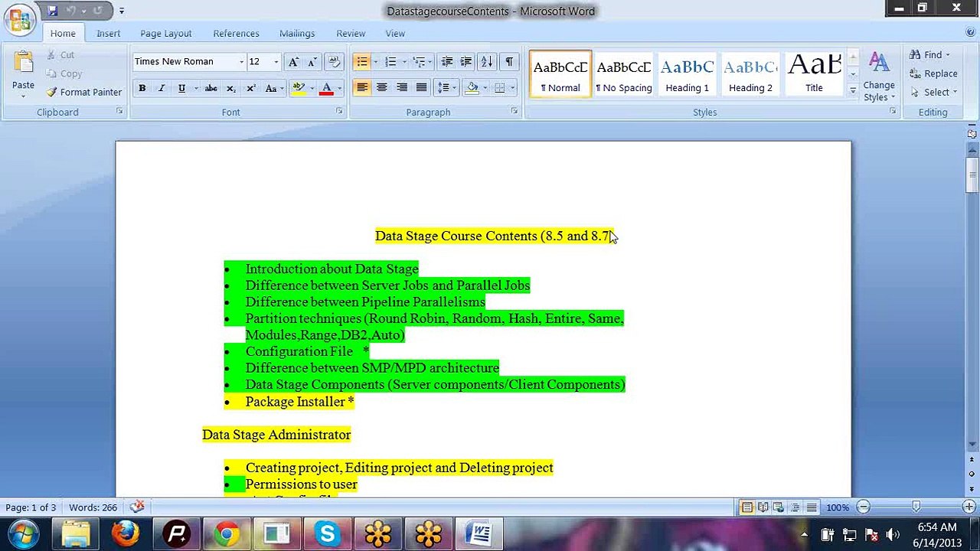Click the Format Painter tool
The height and width of the screenshot is (551, 980).
pos(83,92)
